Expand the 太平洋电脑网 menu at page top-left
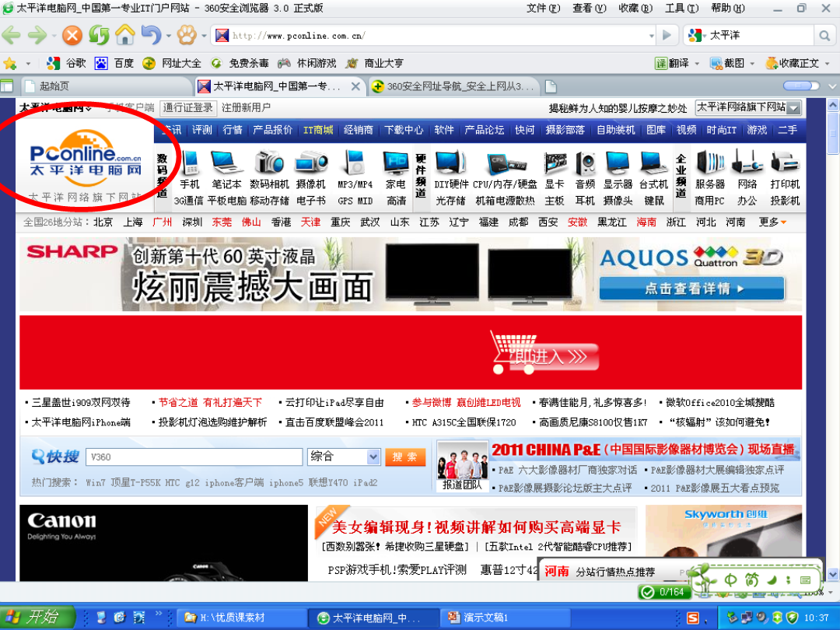Viewport: 840px width, 630px height. [x=56, y=107]
